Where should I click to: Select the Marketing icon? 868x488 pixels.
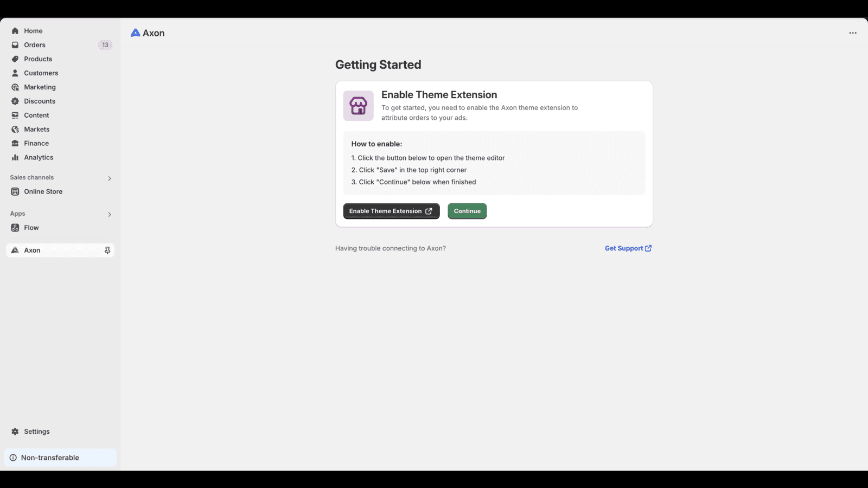tap(15, 87)
